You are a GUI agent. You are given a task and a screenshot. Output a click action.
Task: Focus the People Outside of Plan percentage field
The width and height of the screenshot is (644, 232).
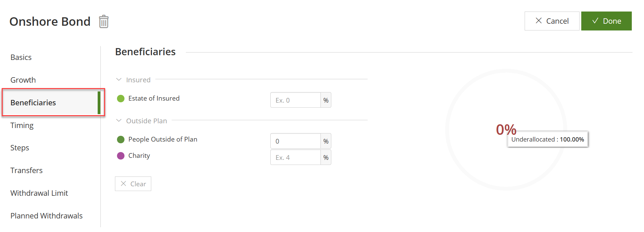295,141
